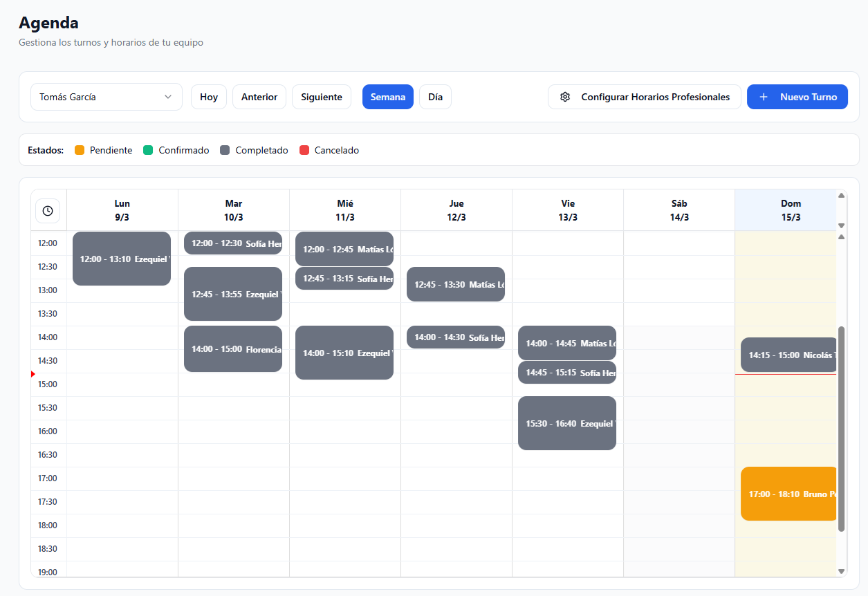Advance to next week with Siguiente
Viewport: 868px width, 596px height.
(x=322, y=97)
